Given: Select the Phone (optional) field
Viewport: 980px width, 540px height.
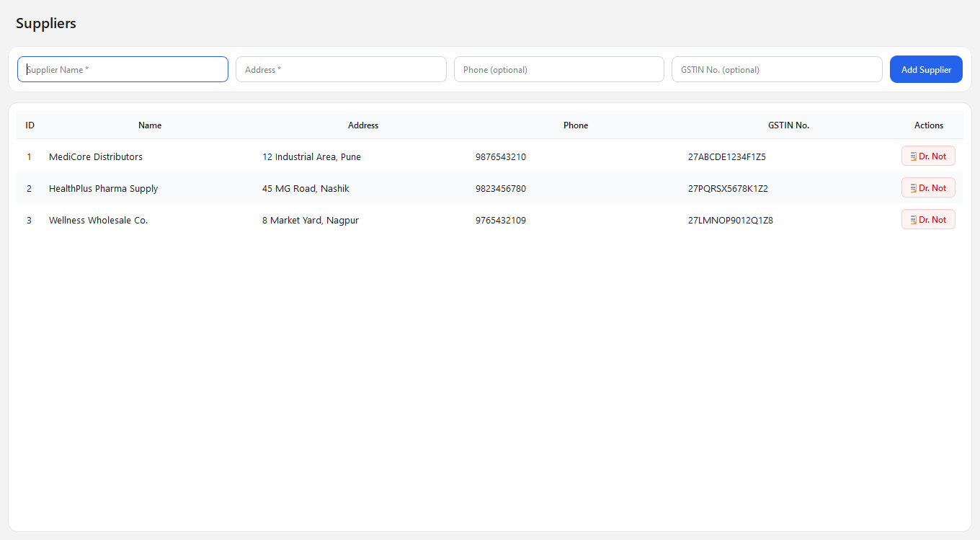Looking at the screenshot, I should tap(559, 69).
